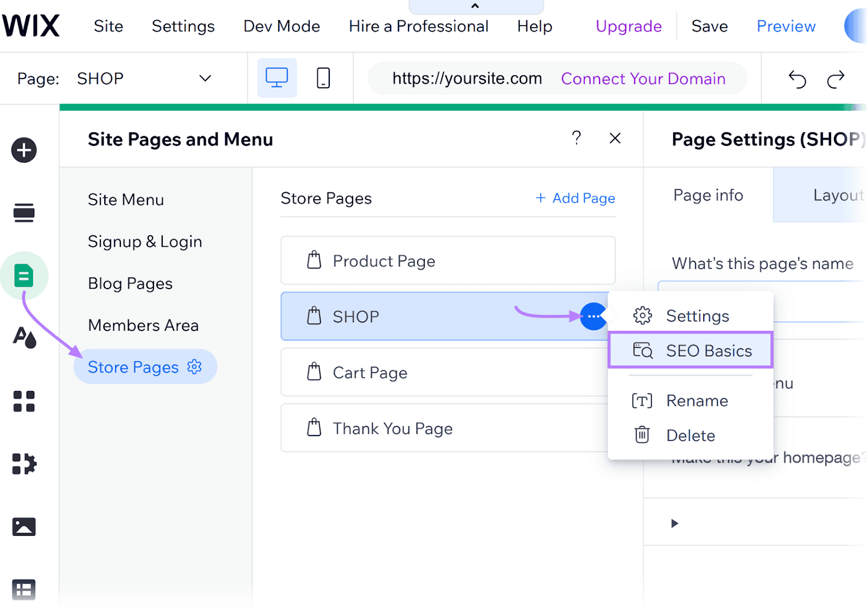This screenshot has height=609, width=868.
Task: Open the Page selector dropdown
Action: point(205,78)
